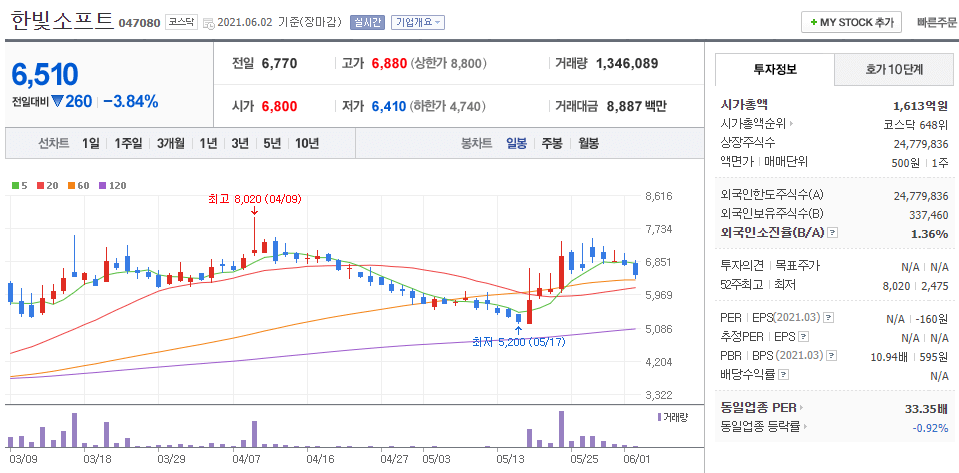Image resolution: width=959 pixels, height=473 pixels.
Task: Click the stock code 047080
Action: click(x=139, y=23)
